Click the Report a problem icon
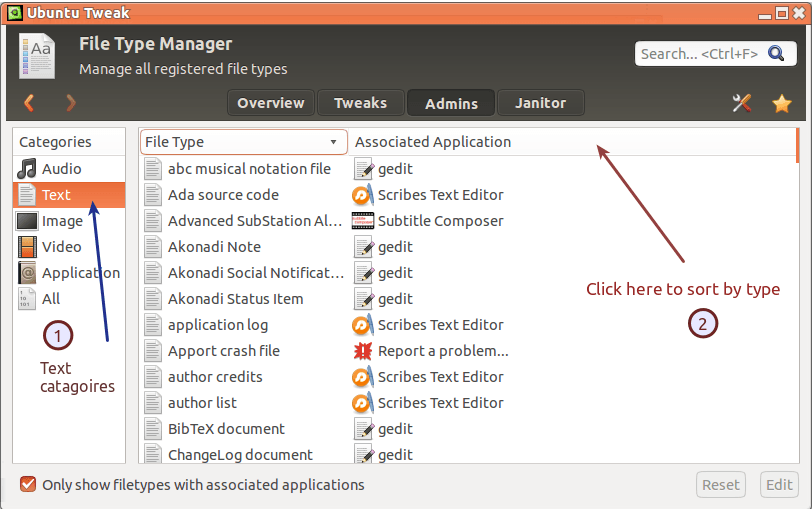812x509 pixels. pos(363,351)
